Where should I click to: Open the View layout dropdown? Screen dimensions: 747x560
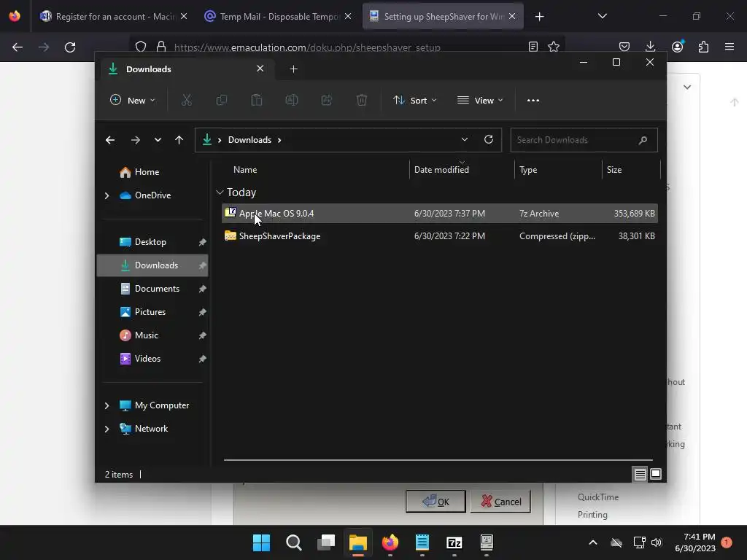coord(480,100)
